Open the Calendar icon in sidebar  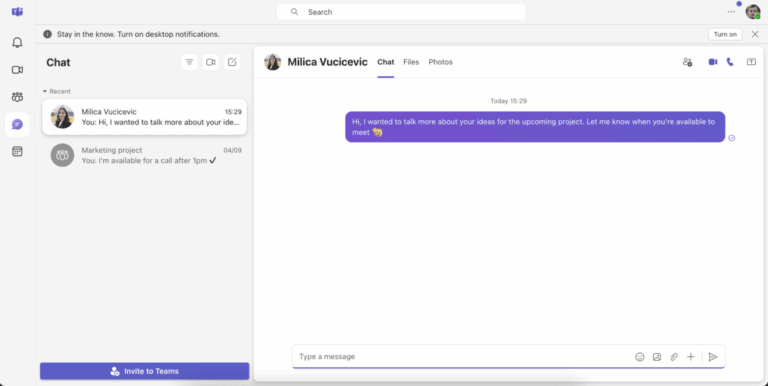pyautogui.click(x=17, y=151)
